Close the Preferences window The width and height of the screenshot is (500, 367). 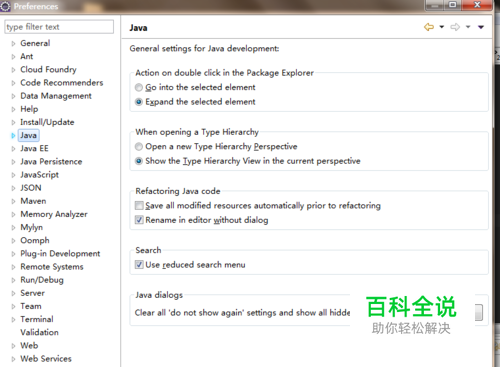point(477,5)
